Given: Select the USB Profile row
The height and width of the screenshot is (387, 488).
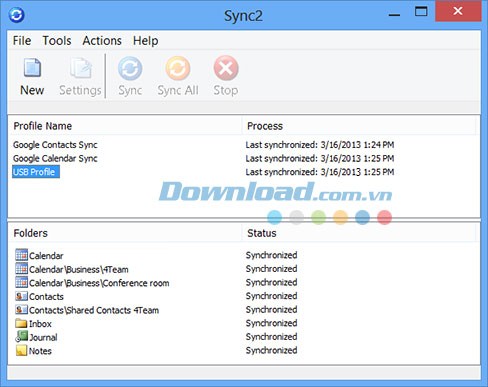Looking at the screenshot, I should (x=36, y=172).
